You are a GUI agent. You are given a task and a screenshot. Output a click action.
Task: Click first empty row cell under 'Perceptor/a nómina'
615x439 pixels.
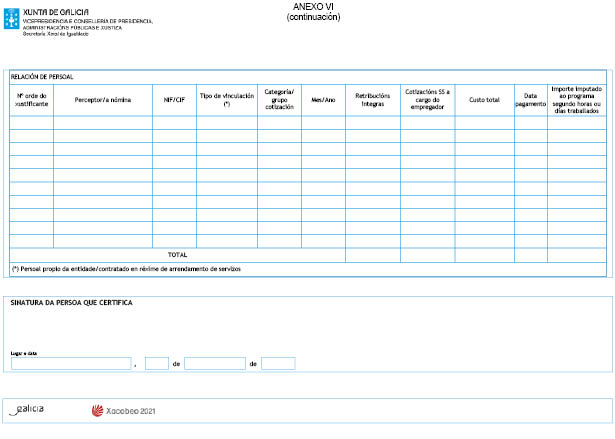click(x=103, y=123)
